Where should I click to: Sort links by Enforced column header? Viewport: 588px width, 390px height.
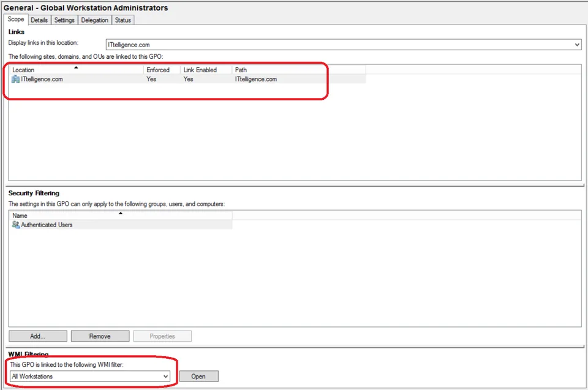162,70
